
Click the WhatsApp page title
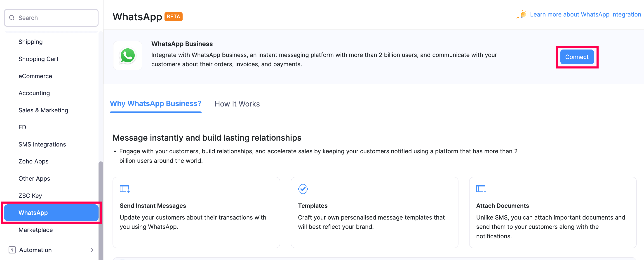[137, 17]
